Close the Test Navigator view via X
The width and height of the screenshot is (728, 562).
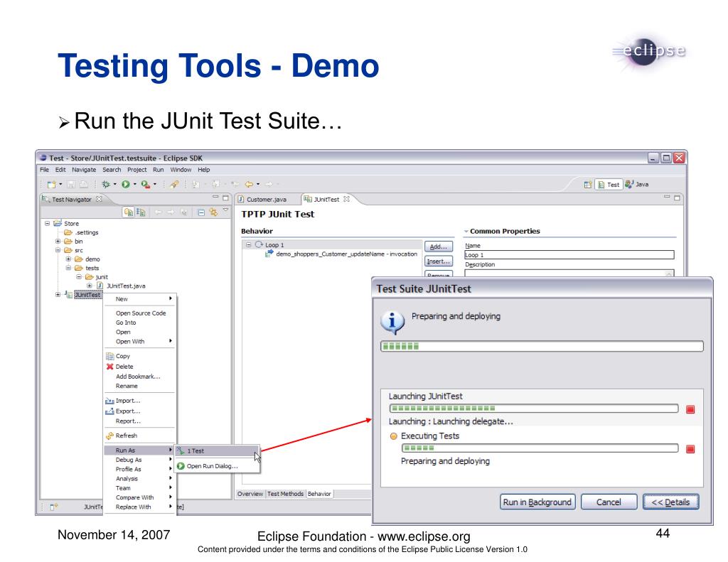click(x=99, y=199)
